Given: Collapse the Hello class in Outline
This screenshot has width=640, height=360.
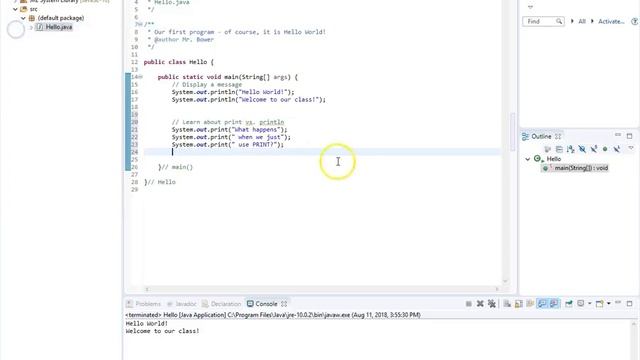Looking at the screenshot, I should pyautogui.click(x=528, y=159).
